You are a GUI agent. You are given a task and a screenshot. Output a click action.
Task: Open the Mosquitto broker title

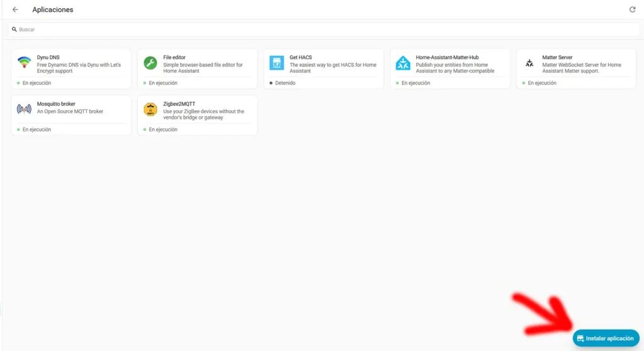56,104
